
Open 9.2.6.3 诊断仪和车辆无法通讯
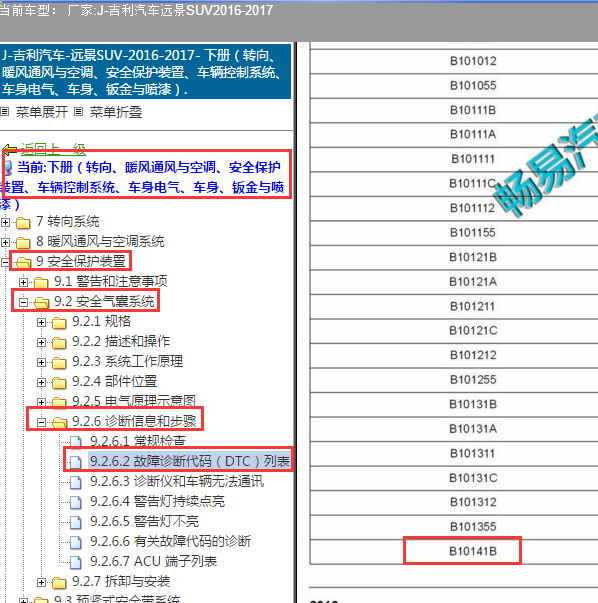tap(177, 481)
